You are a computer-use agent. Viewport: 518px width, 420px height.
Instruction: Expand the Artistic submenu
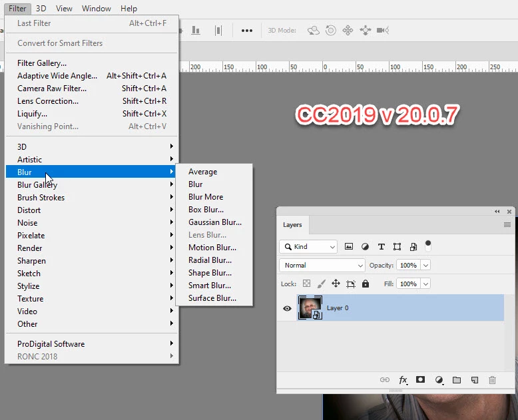point(91,159)
